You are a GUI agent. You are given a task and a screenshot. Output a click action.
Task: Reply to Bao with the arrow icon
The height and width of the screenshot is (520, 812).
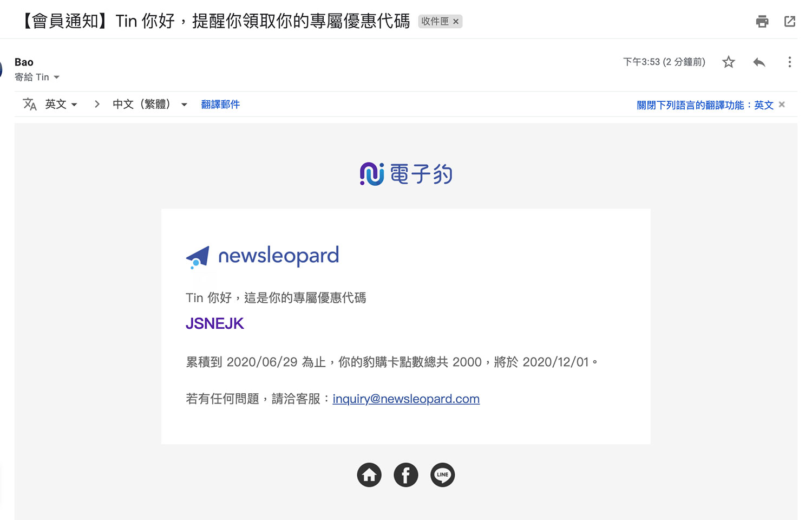click(759, 62)
